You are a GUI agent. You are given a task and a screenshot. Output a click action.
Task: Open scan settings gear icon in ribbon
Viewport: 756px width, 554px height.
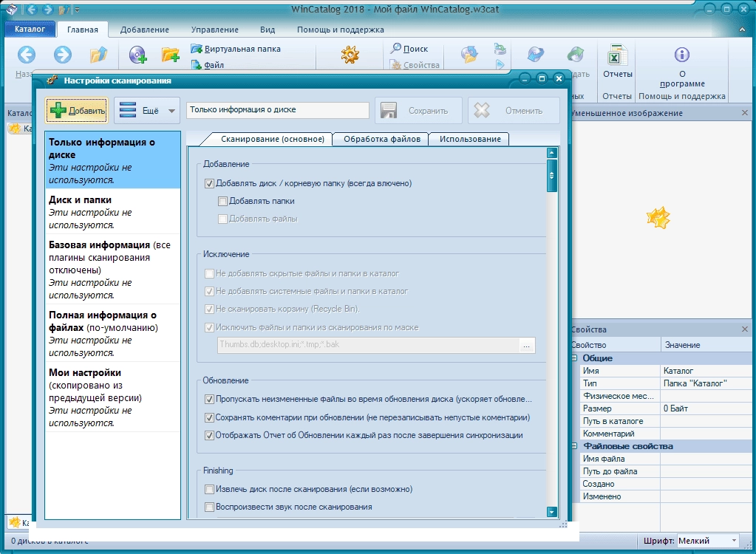coord(350,55)
